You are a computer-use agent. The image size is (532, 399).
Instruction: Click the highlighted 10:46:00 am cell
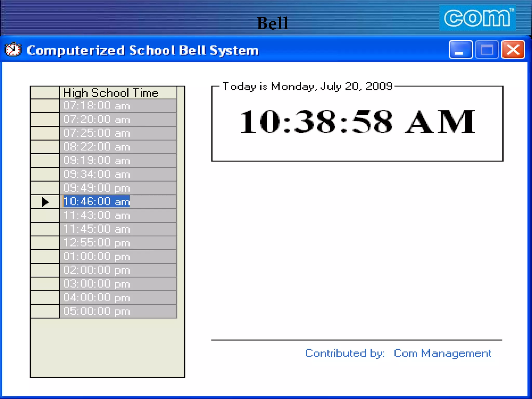point(118,202)
